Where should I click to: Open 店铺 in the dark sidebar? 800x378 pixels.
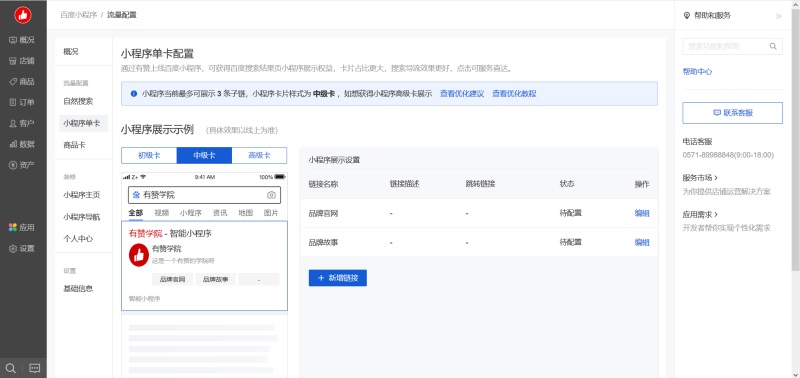tap(23, 61)
